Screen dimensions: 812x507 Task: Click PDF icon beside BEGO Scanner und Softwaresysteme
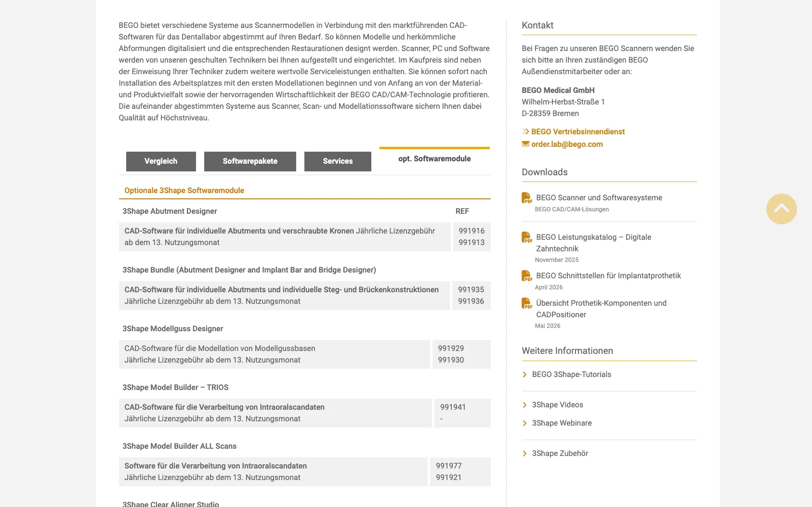(527, 198)
